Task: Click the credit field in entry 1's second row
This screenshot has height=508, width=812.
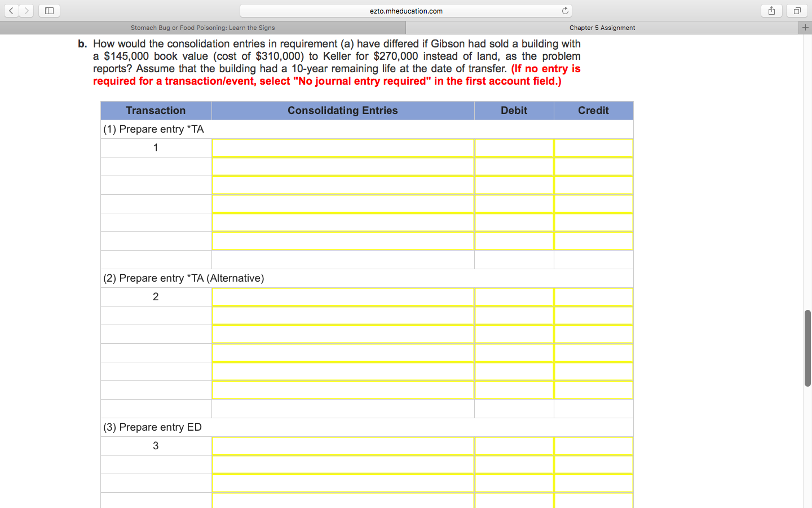Action: click(594, 167)
